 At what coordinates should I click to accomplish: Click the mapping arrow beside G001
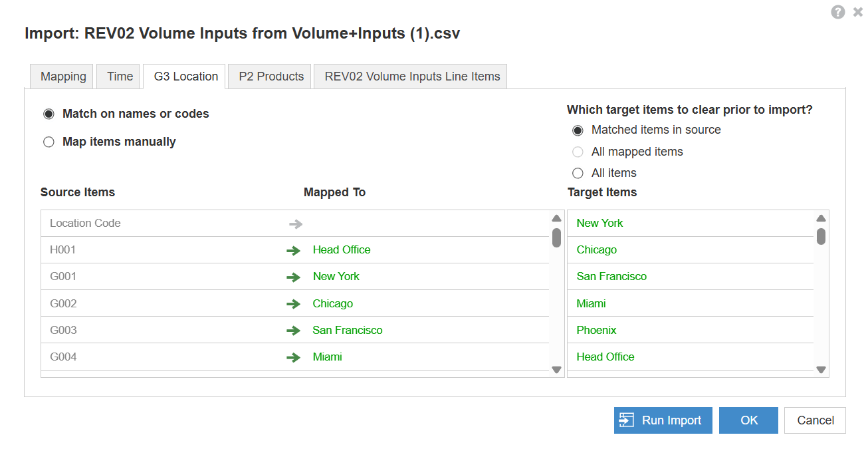[x=293, y=277]
